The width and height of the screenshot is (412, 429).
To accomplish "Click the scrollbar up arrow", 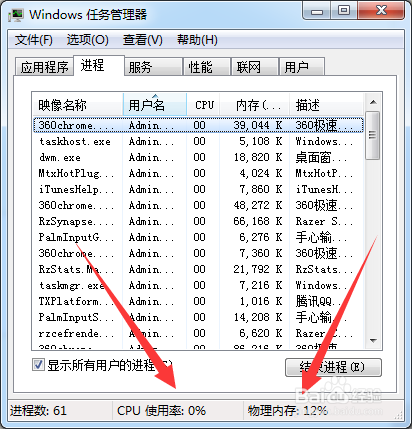I will (x=373, y=102).
